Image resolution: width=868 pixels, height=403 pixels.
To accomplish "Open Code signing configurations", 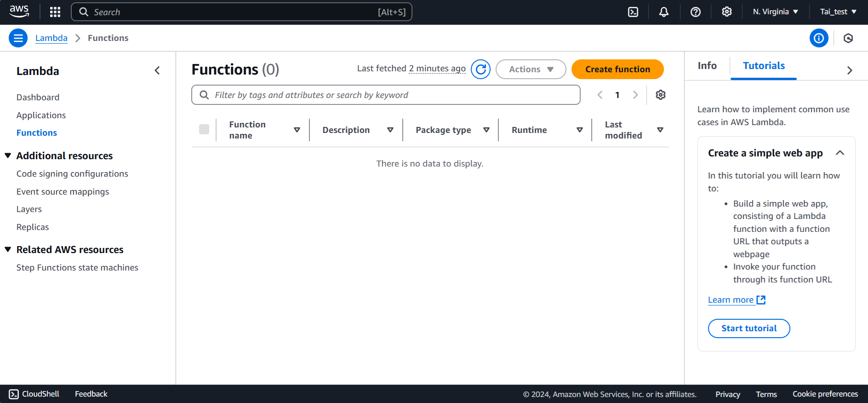I will coord(72,174).
